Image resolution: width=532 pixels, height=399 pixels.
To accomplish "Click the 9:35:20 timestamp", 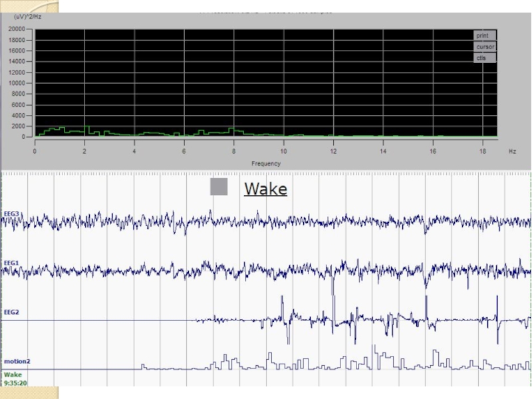I will click(x=15, y=382).
